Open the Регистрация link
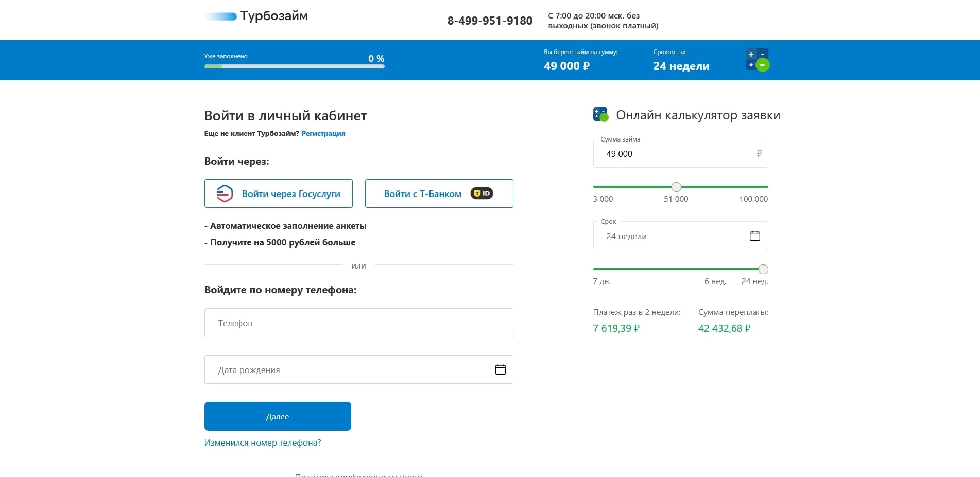980x477 pixels. point(323,133)
